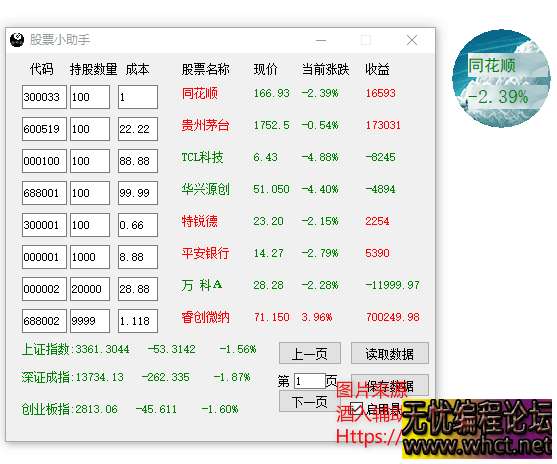Maximize the 股票小助手 window
This screenshot has width=557, height=464.
[x=366, y=40]
